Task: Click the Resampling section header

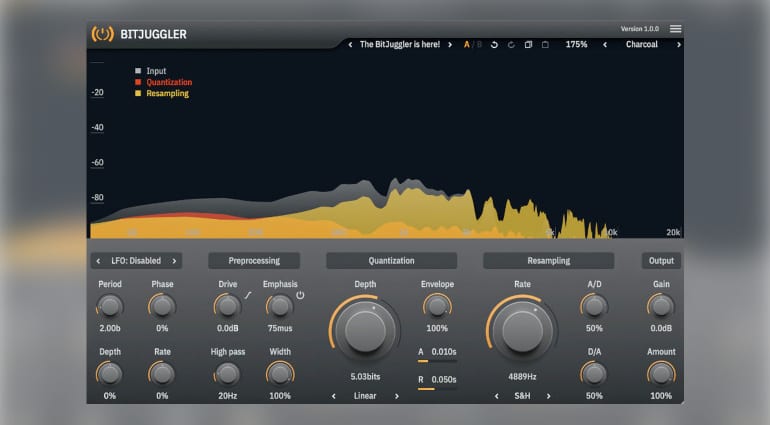Action: pyautogui.click(x=549, y=261)
